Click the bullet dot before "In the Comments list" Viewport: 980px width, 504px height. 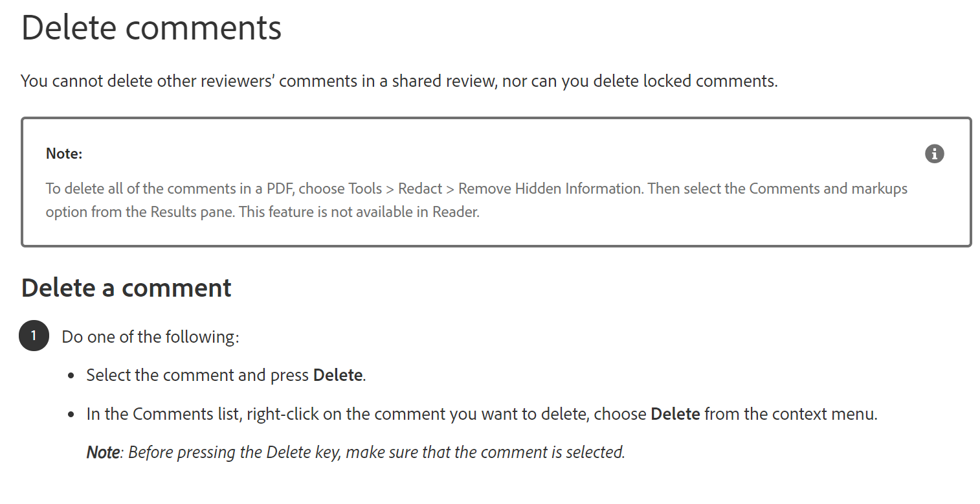71,415
